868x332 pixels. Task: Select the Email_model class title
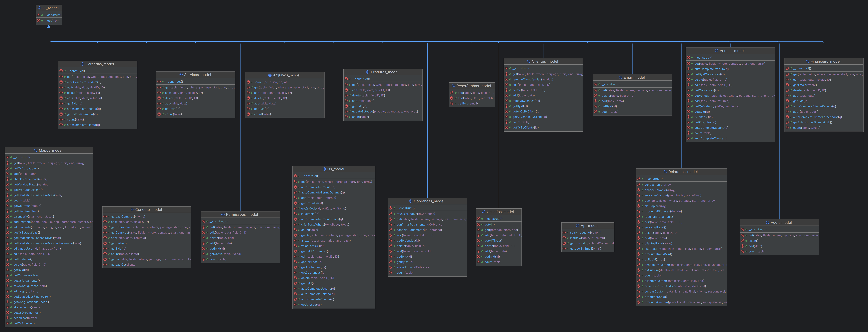[634, 77]
